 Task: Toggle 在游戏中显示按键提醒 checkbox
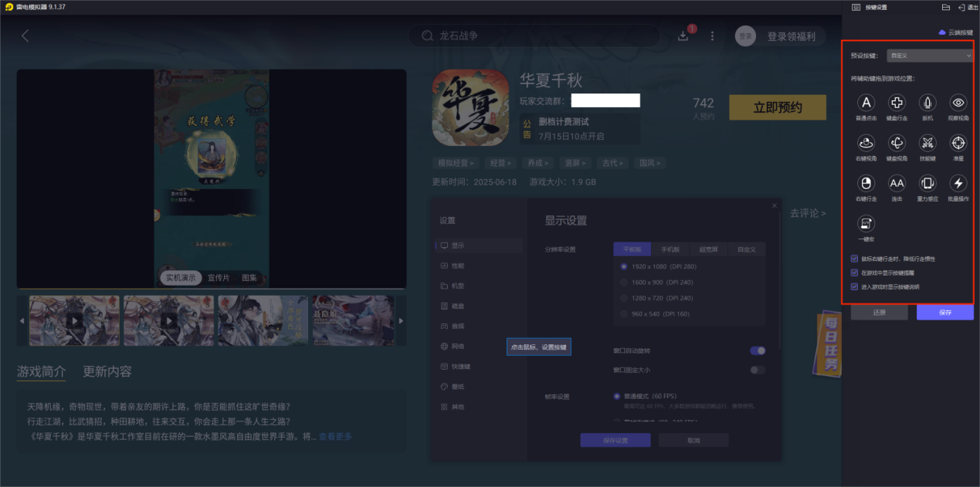click(x=854, y=272)
